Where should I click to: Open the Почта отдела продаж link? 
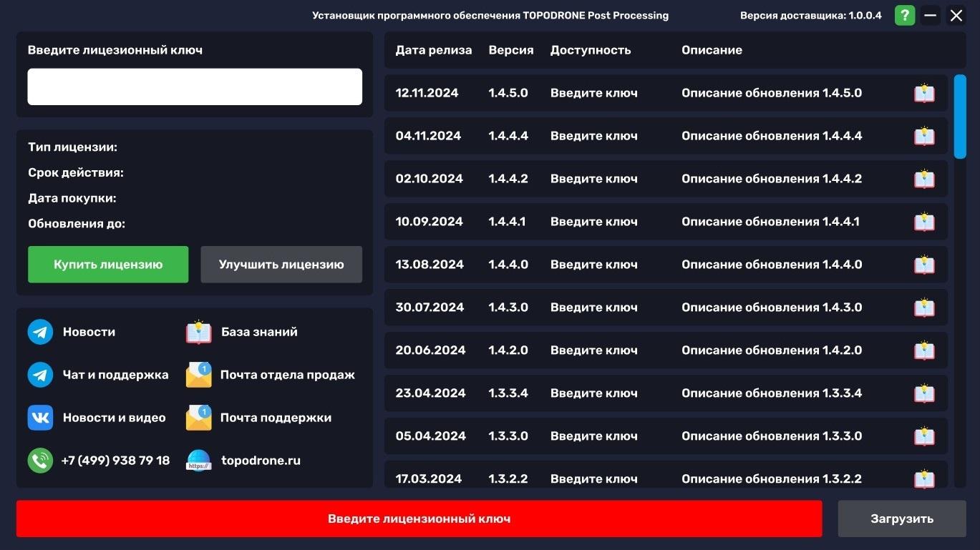pos(288,375)
